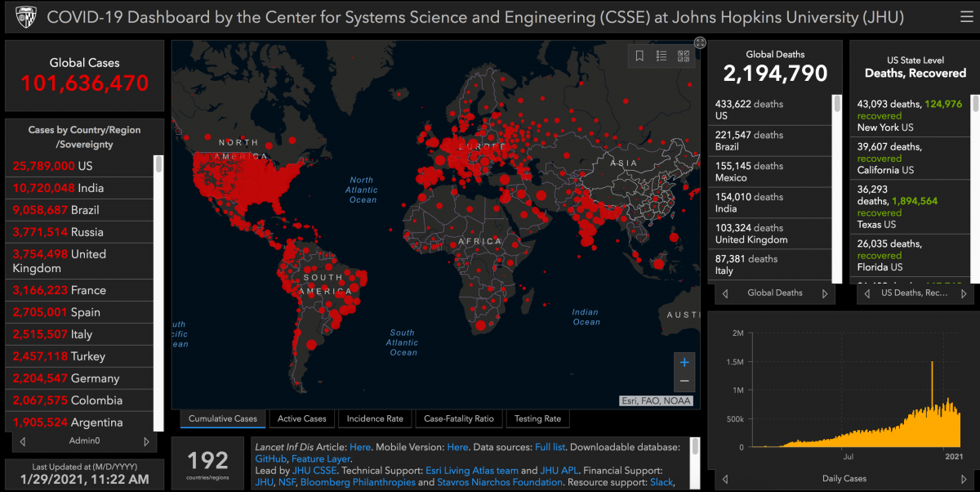Open the Case-Fatality Ratio tab
Viewport: 980px width, 492px height.
459,418
